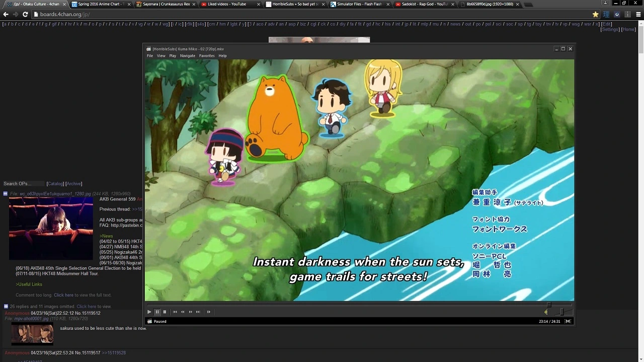Open the AKB General thread thumbnail
Image resolution: width=644 pixels, height=362 pixels.
(x=51, y=228)
